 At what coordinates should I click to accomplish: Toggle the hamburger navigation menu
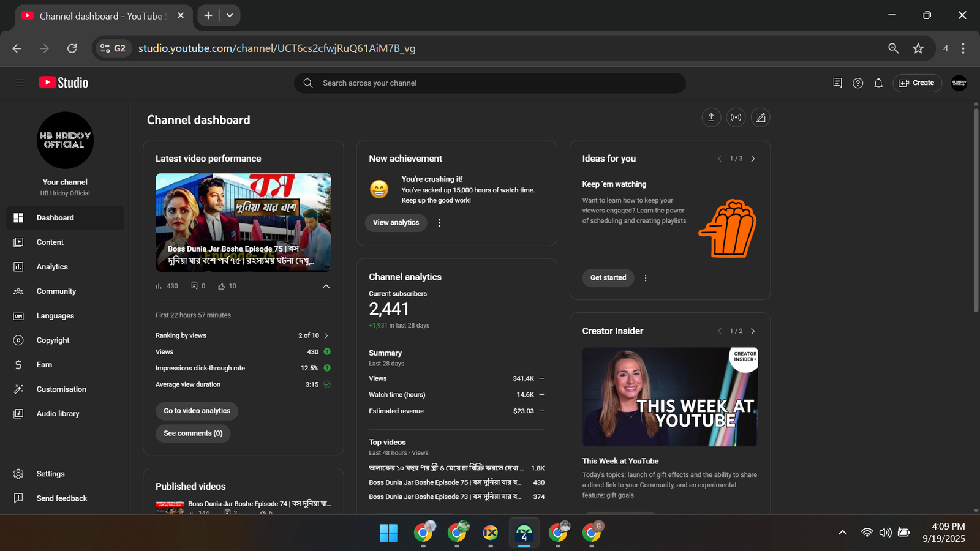click(x=19, y=83)
